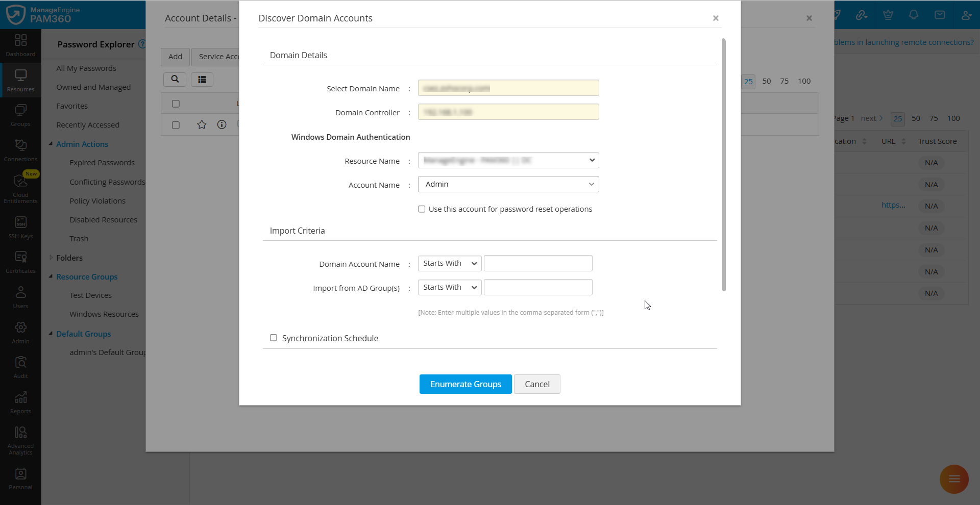The width and height of the screenshot is (980, 505).
Task: Open the Reports section
Action: pyautogui.click(x=20, y=402)
